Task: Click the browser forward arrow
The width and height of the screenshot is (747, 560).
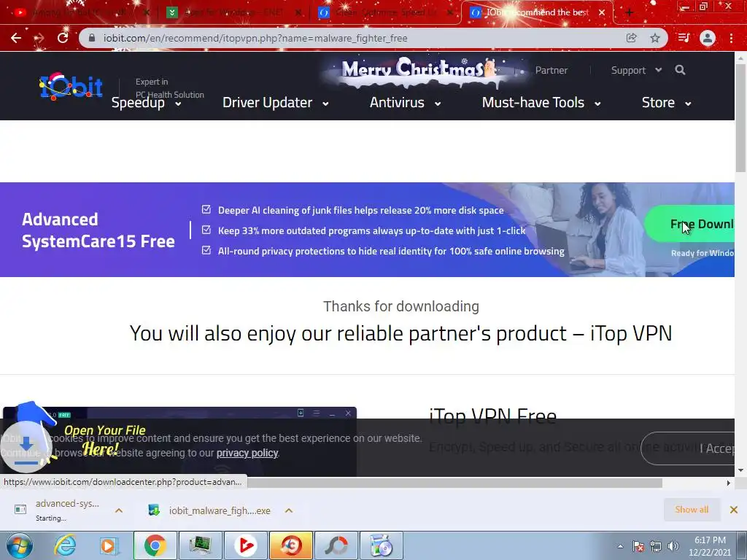Action: tap(39, 38)
